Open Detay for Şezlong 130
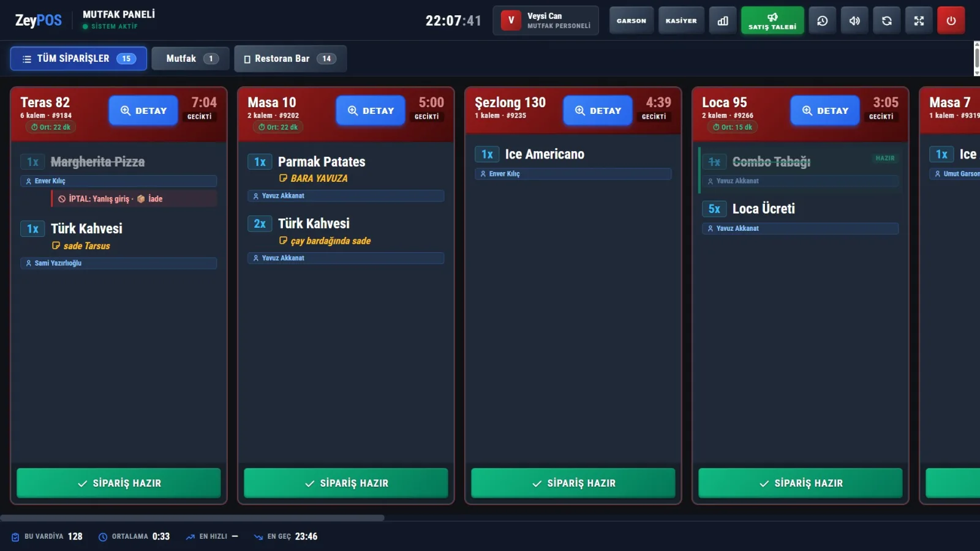The image size is (980, 551). (598, 111)
